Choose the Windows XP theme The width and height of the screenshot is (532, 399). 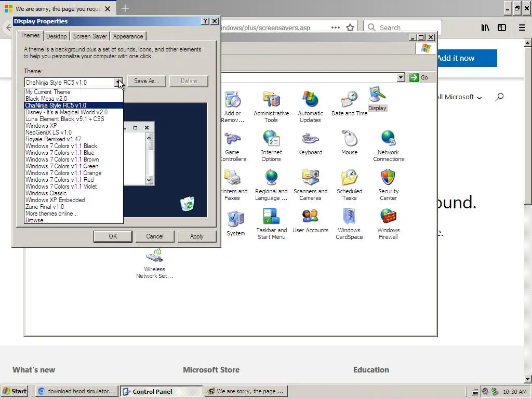74,126
